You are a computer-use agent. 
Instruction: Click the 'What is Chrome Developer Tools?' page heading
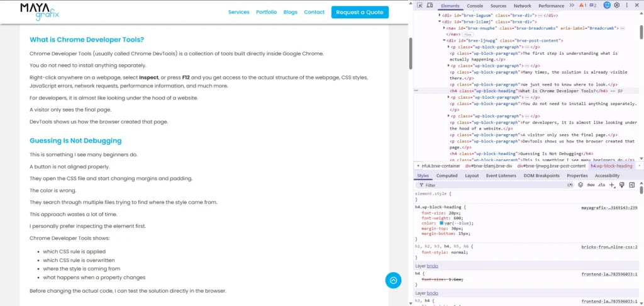pos(87,40)
